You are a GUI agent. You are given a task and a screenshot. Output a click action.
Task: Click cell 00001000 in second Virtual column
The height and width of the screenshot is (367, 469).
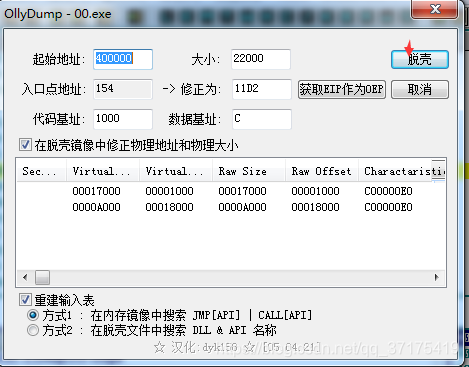pyautogui.click(x=169, y=191)
